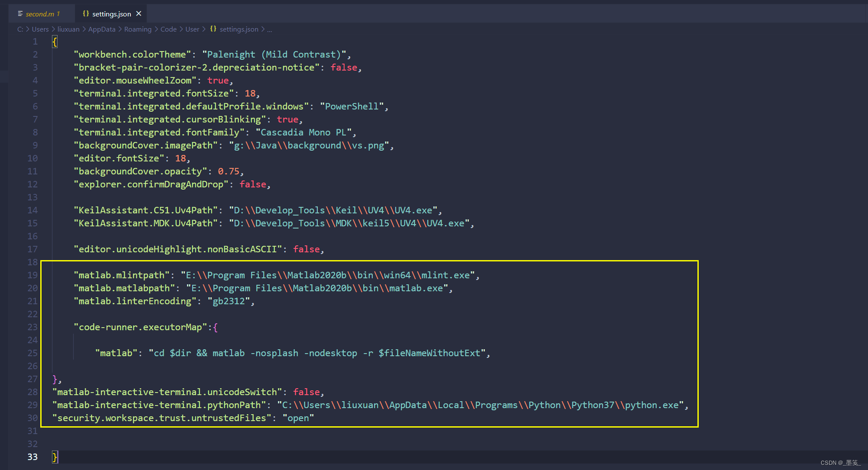Click the Python37 python.exe path value

480,405
